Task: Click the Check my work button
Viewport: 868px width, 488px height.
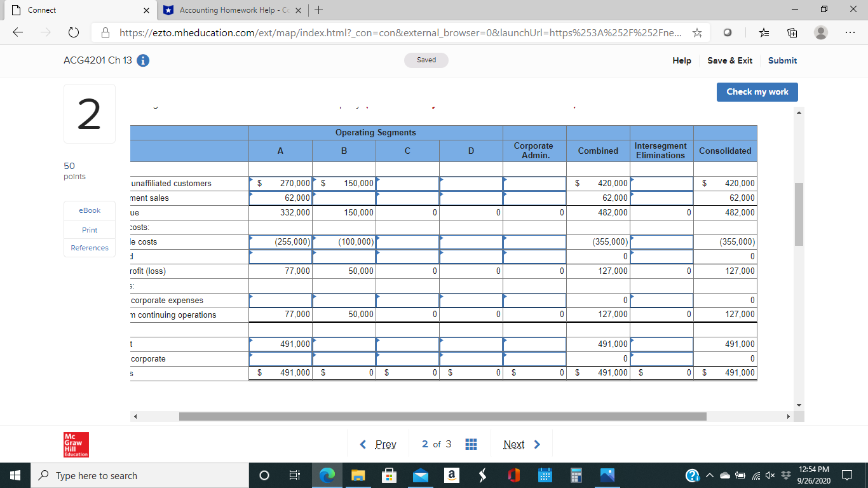Action: pos(757,91)
